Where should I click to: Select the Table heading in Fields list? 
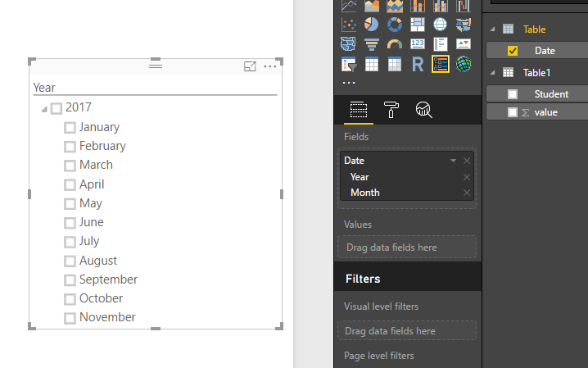click(534, 30)
